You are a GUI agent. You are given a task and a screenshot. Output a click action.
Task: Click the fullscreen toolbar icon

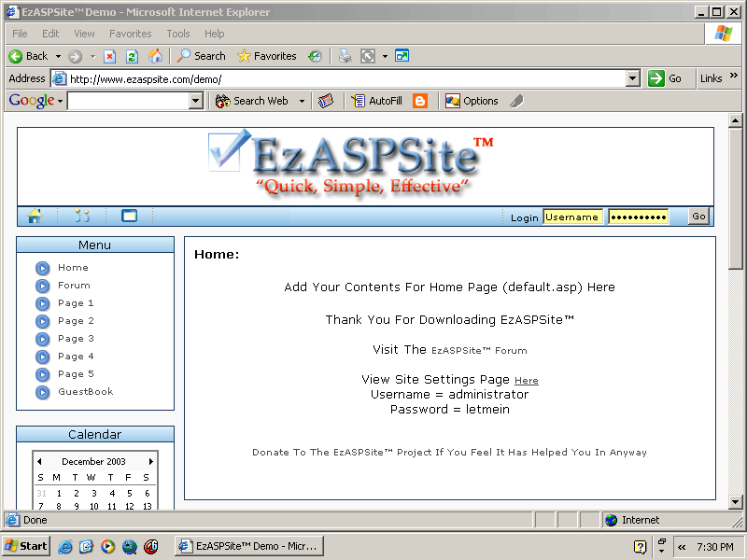point(367,56)
